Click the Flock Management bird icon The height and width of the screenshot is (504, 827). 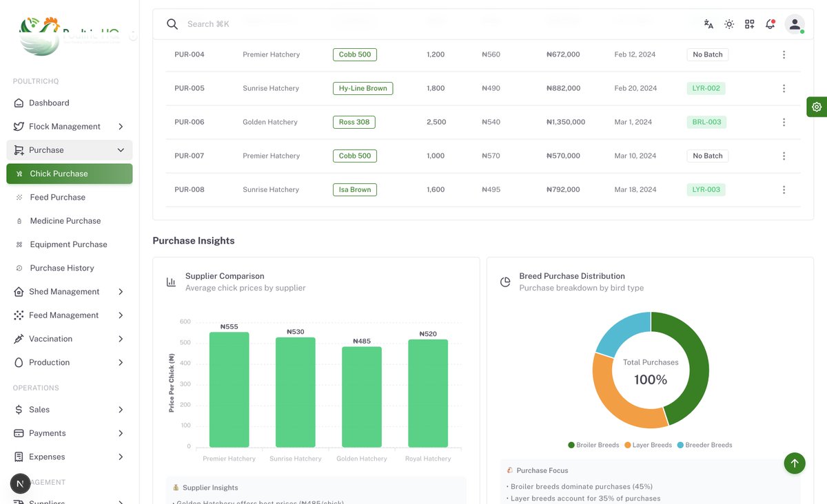click(19, 127)
